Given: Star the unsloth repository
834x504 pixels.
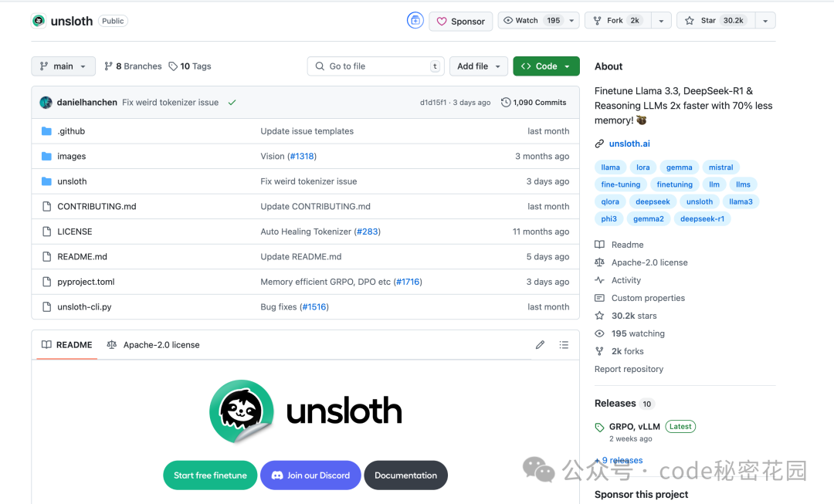Looking at the screenshot, I should tap(716, 21).
